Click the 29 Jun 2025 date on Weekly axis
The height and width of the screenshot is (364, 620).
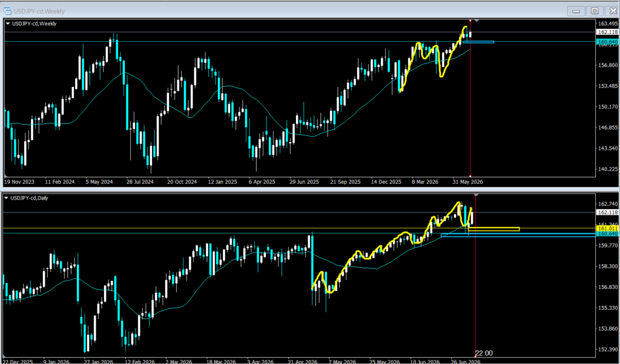tap(304, 182)
